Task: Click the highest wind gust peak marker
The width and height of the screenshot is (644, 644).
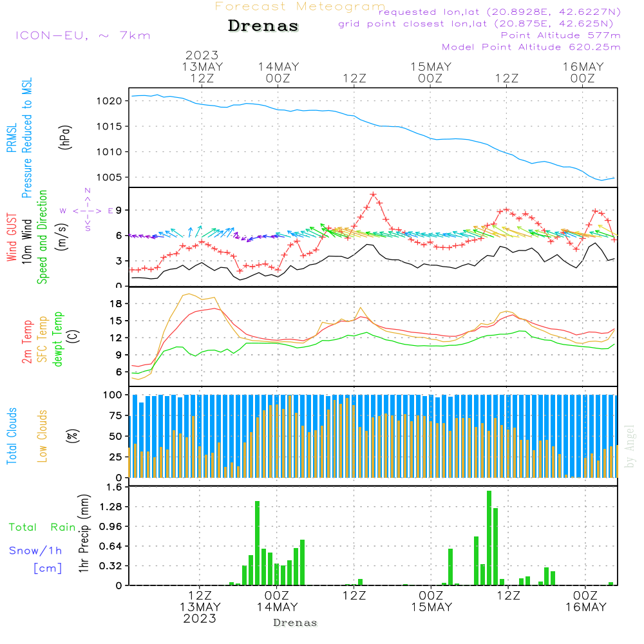Action: pos(373,194)
